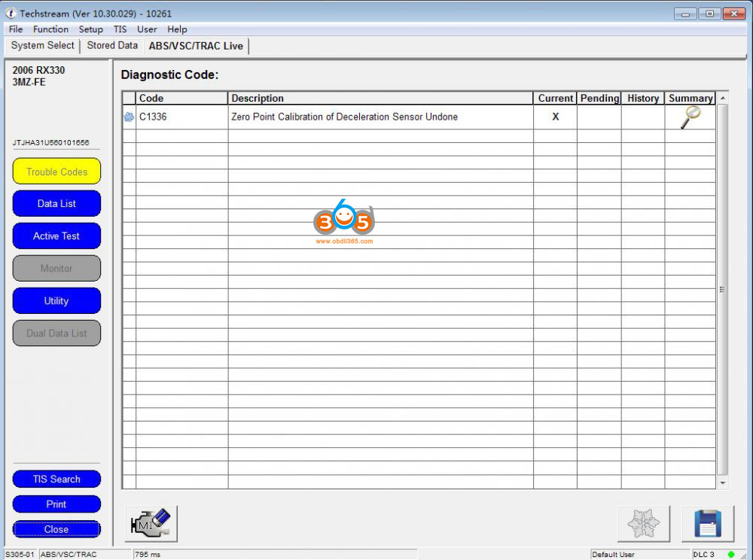Click the 795 ms status bar value
The height and width of the screenshot is (560, 753).
tap(148, 554)
